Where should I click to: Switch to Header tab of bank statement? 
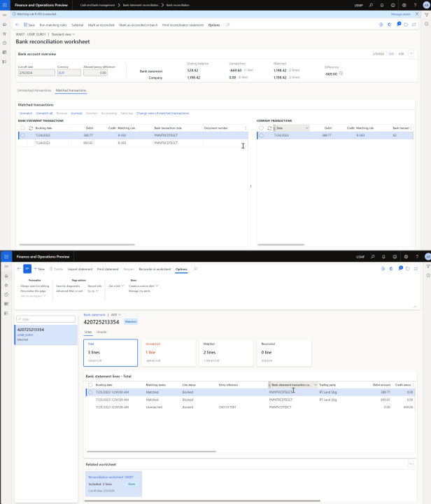[x=101, y=332]
